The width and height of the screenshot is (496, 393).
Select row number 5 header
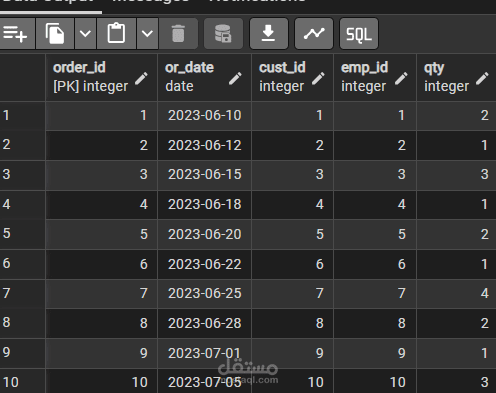tap(22, 234)
